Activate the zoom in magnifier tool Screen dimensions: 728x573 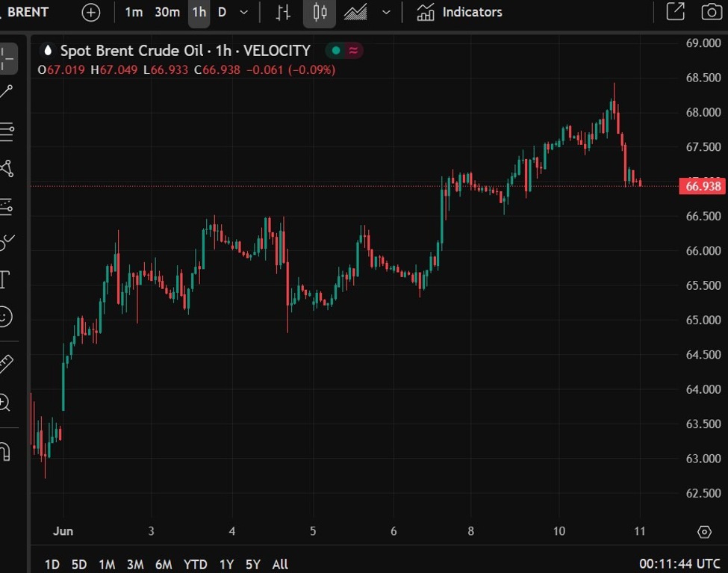tap(4, 403)
